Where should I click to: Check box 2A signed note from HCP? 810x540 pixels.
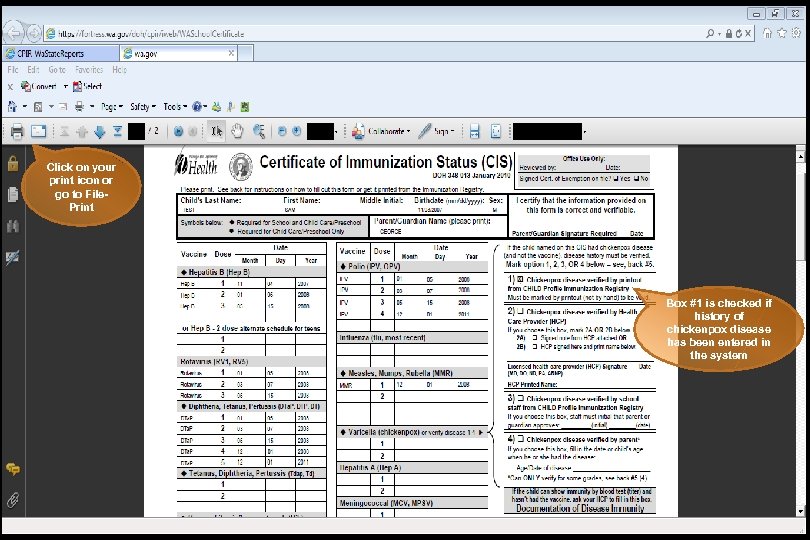[x=535, y=337]
